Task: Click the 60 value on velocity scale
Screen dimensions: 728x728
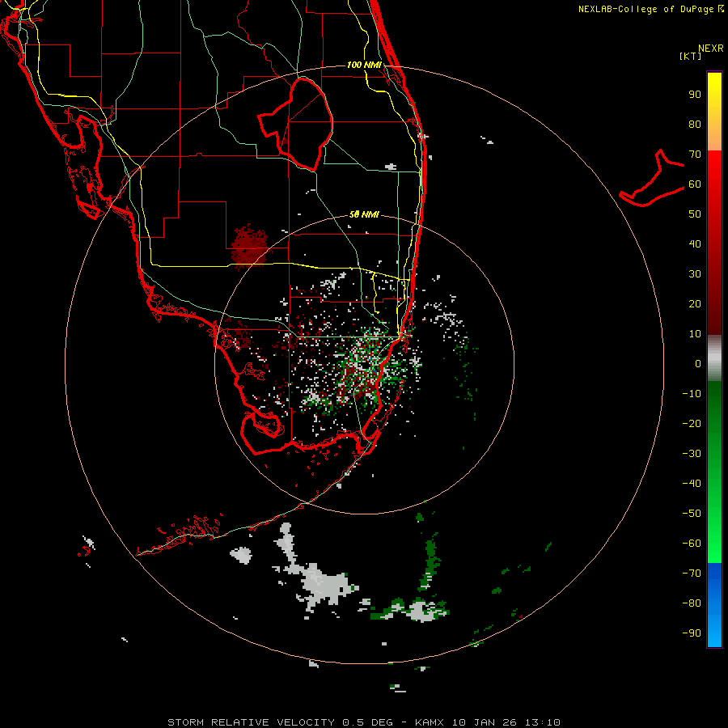Action: (x=695, y=184)
